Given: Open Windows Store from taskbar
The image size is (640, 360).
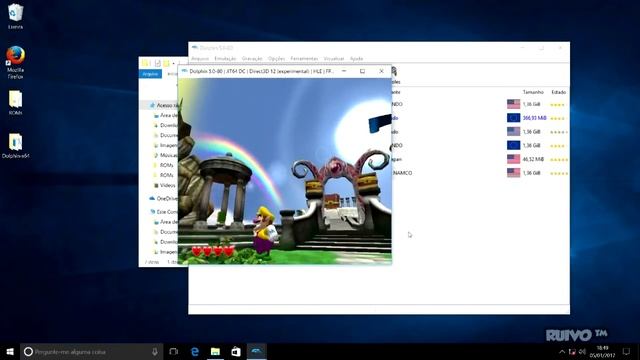Looking at the screenshot, I should tap(236, 351).
